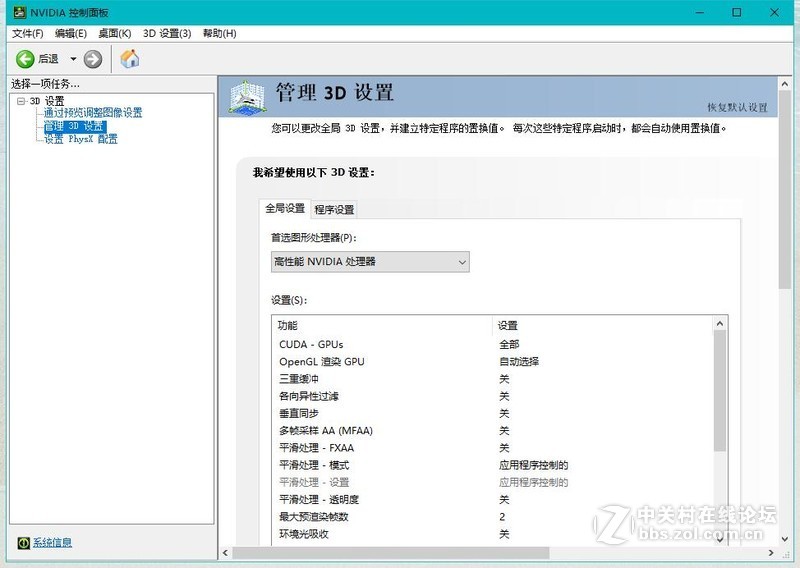Switch to the 程序设置 tab

(334, 209)
